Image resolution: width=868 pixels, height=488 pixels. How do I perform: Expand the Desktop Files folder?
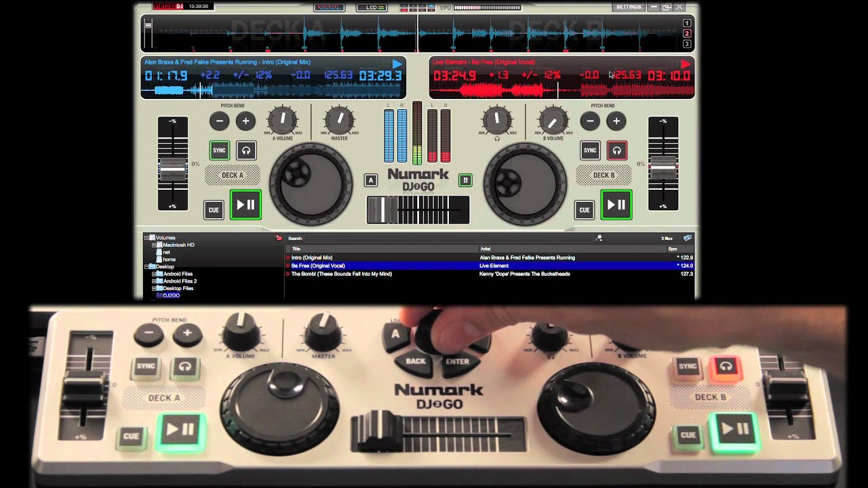pos(154,288)
